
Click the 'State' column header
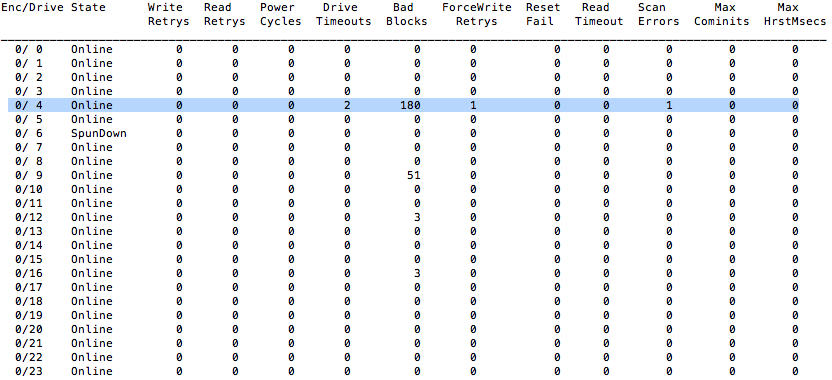88,7
